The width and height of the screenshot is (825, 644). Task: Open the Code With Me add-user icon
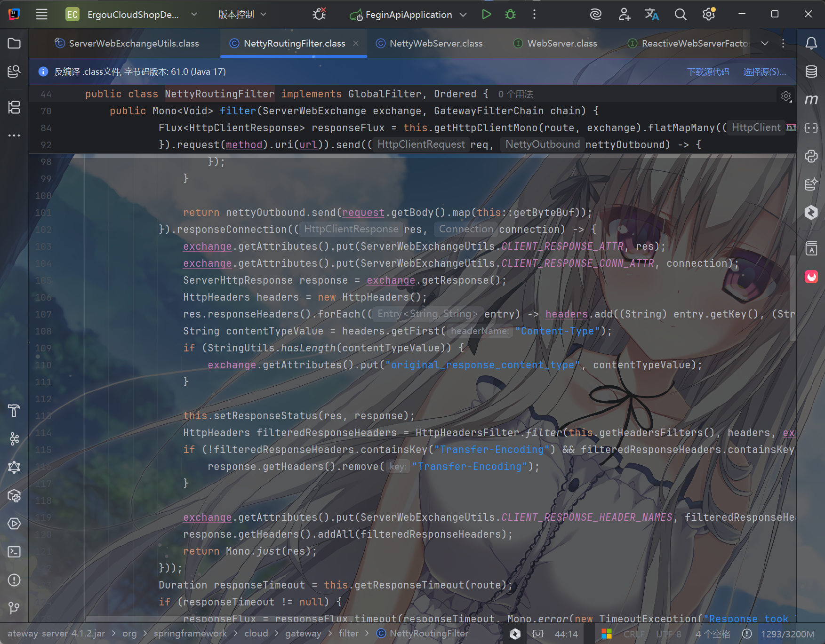click(x=624, y=14)
